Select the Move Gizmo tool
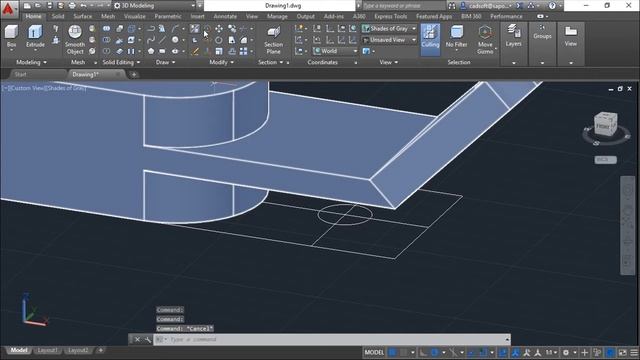Image resolution: width=640 pixels, height=360 pixels. tap(485, 40)
